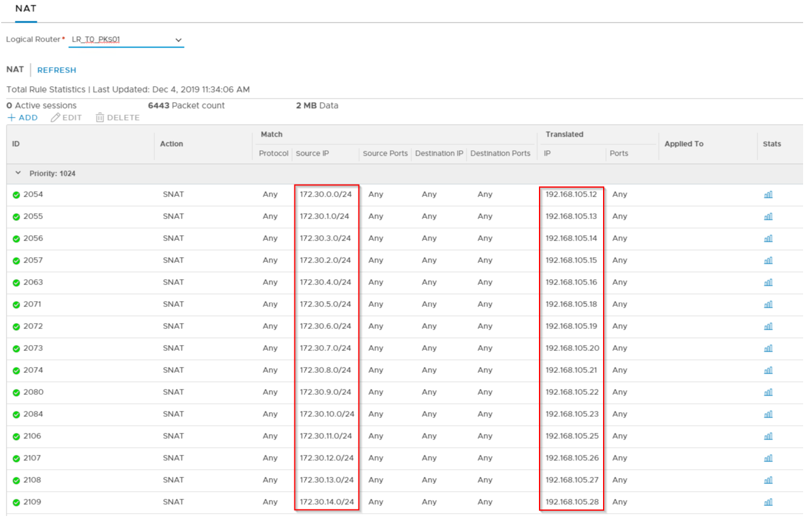The image size is (812, 519).
Task: Select the rule row with ID 2072
Action: (33, 327)
